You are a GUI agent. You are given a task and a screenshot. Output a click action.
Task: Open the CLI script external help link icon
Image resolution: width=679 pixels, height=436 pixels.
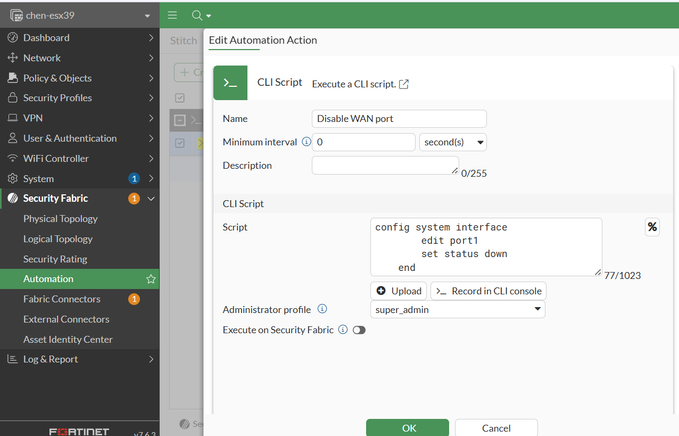pos(404,84)
